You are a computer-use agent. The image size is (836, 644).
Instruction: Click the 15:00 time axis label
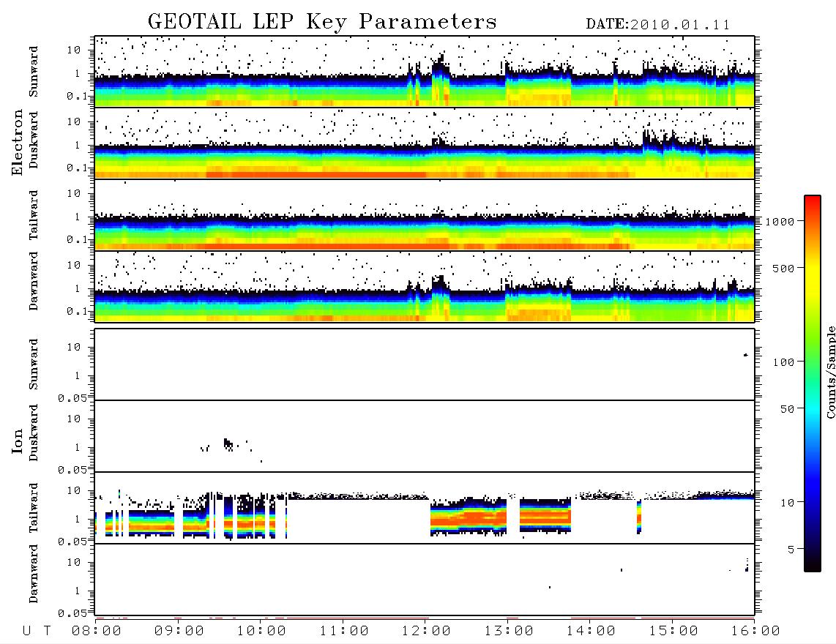click(673, 632)
